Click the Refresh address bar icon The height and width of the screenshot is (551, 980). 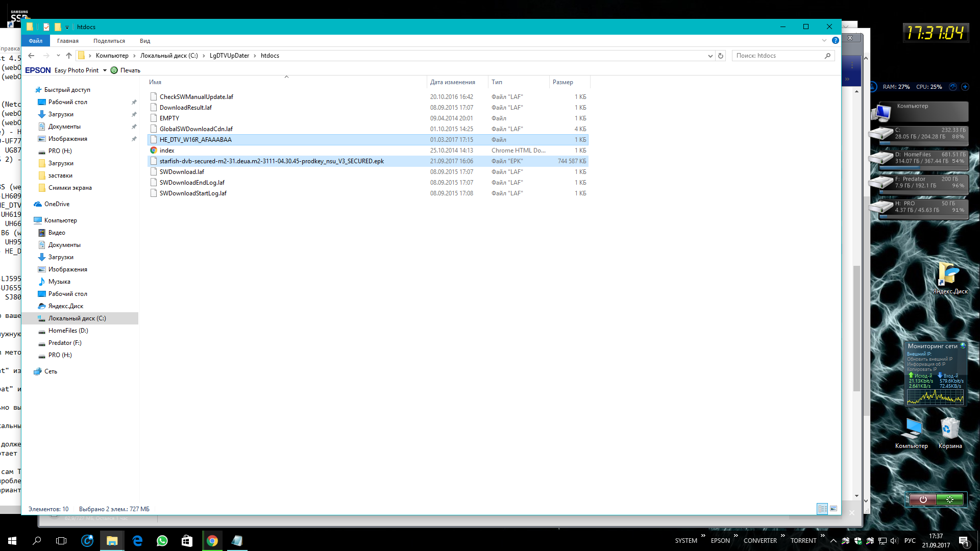[x=721, y=56]
